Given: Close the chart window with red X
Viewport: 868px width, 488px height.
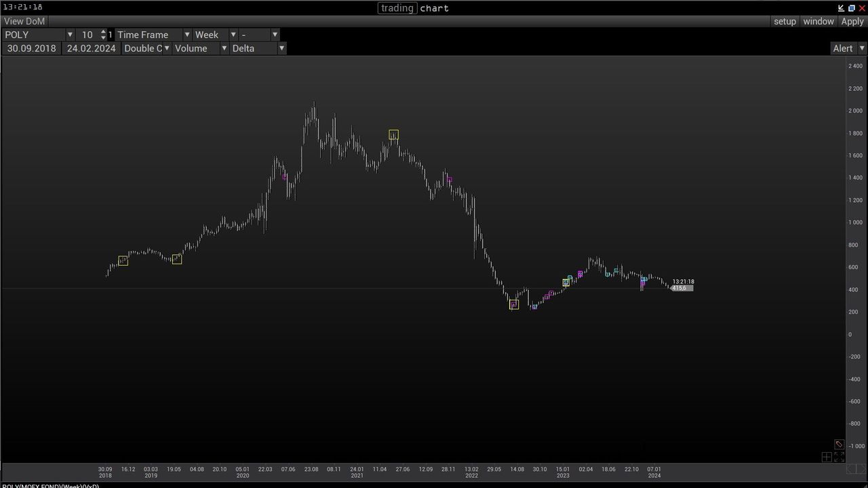Looking at the screenshot, I should pyautogui.click(x=862, y=8).
